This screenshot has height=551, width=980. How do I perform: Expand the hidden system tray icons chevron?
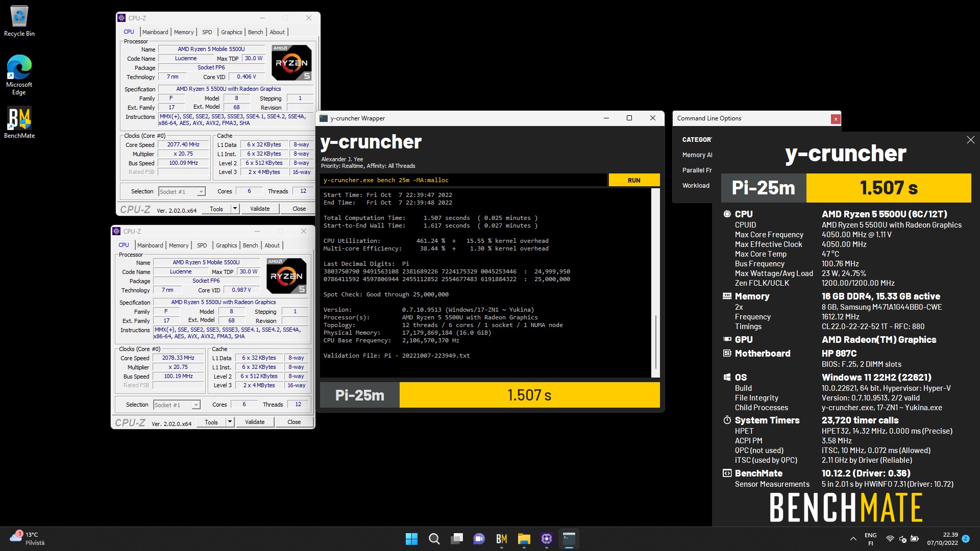pyautogui.click(x=853, y=539)
